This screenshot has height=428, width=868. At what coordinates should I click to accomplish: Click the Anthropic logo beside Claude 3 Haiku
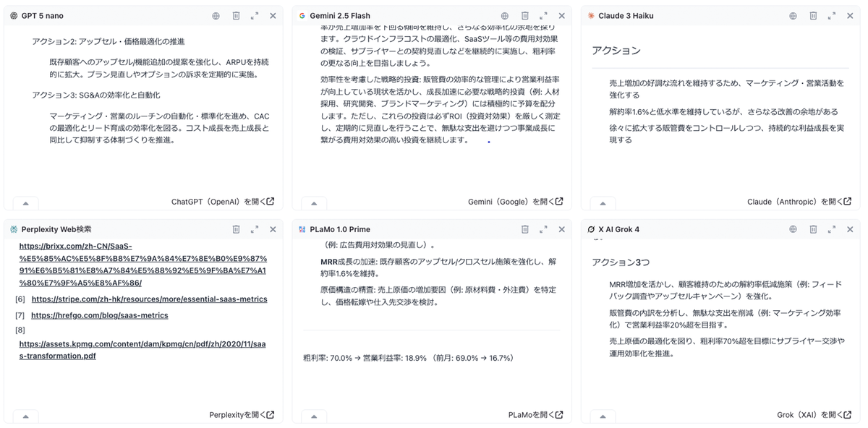[x=591, y=16]
